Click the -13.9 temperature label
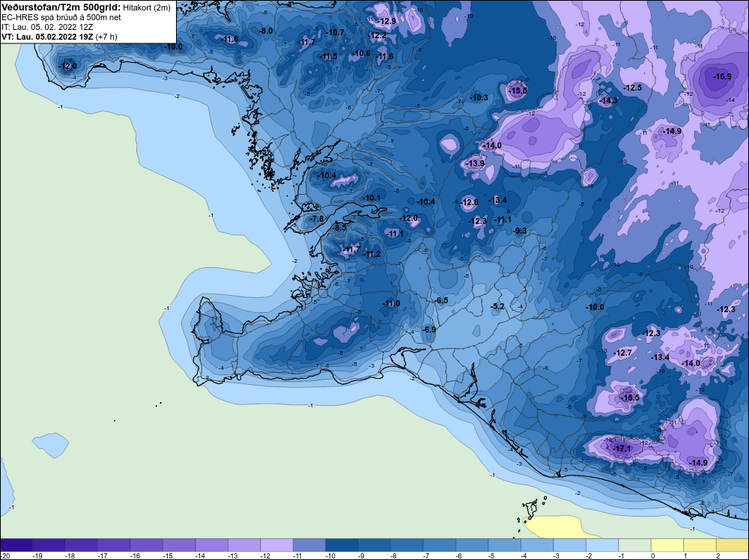This screenshot has width=749, height=560. pos(475,163)
